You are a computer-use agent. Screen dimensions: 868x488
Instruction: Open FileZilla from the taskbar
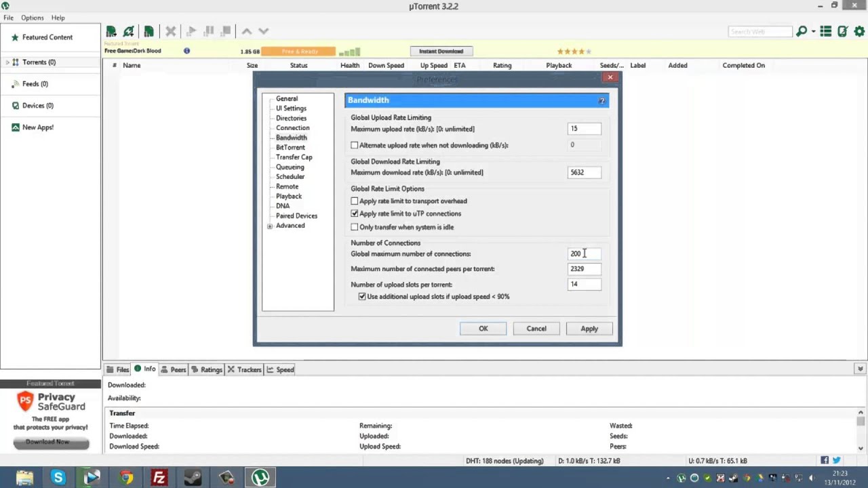coord(159,478)
